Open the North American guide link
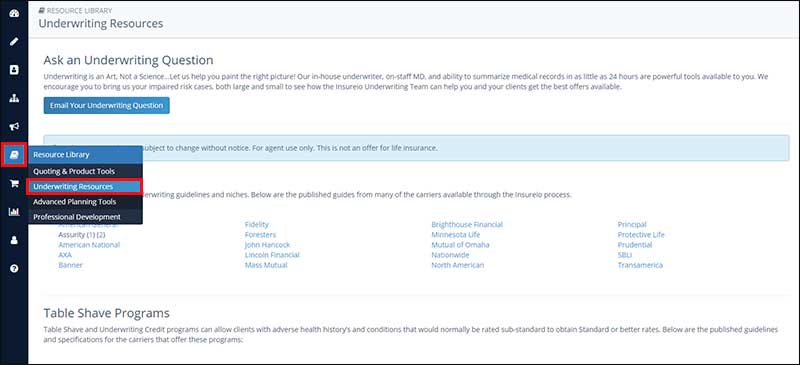 tap(458, 265)
